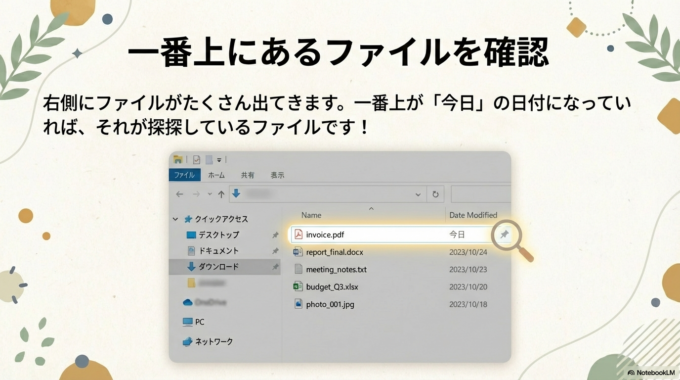Click the Word icon of report_final.docx

(298, 252)
